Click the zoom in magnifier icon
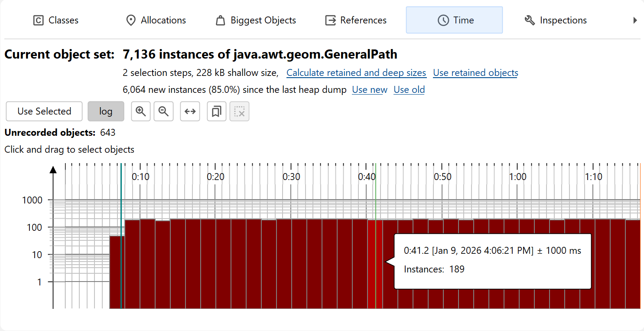Image resolution: width=644 pixels, height=331 pixels. point(140,111)
